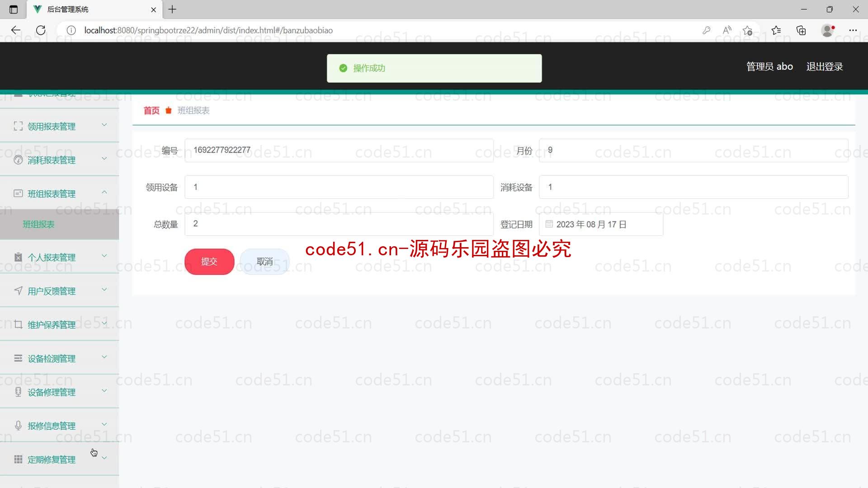Open browser settings and more menu
The width and height of the screenshot is (868, 488).
click(853, 30)
